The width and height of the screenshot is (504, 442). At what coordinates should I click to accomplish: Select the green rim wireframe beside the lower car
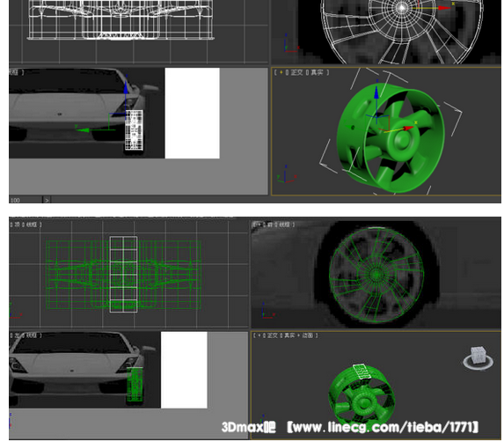pyautogui.click(x=135, y=385)
